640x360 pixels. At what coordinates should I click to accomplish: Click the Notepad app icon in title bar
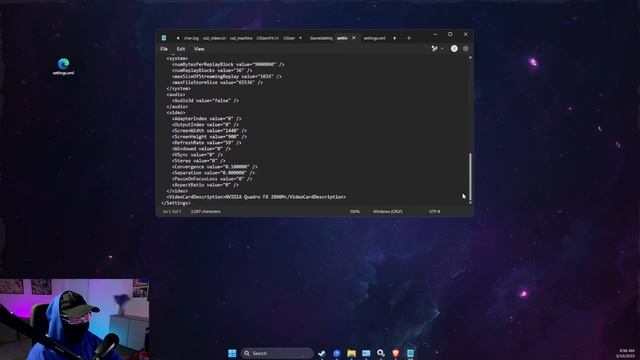[164, 38]
